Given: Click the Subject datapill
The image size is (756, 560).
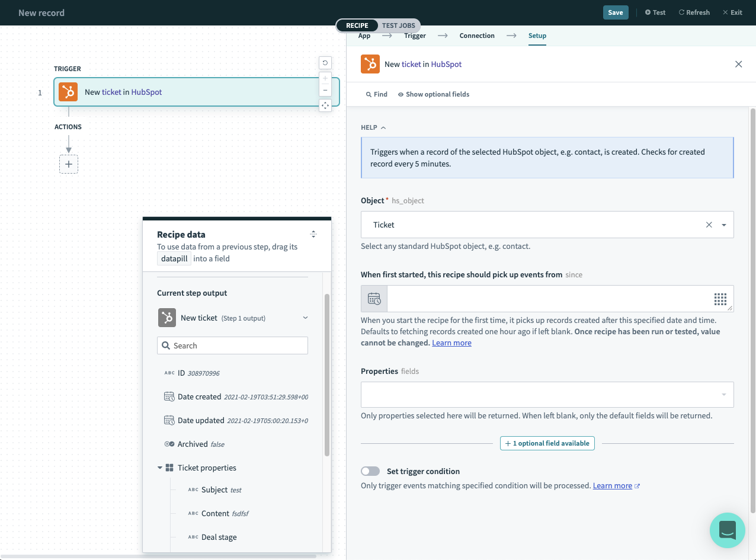Looking at the screenshot, I should coord(214,489).
